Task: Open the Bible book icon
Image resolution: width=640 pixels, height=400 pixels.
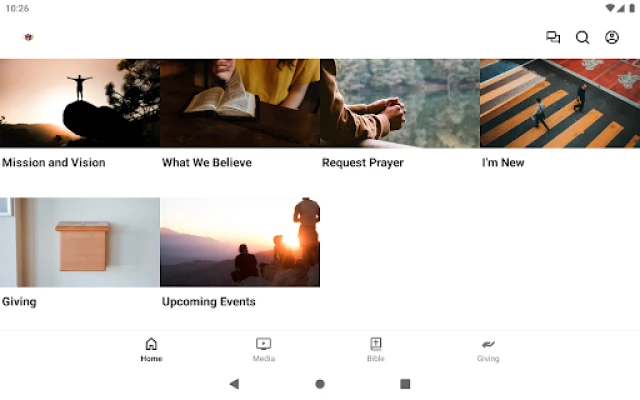Action: click(x=375, y=344)
